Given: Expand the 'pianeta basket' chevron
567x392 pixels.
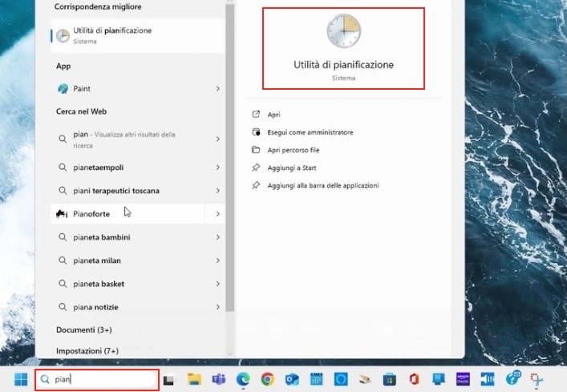Looking at the screenshot, I should click(x=217, y=284).
